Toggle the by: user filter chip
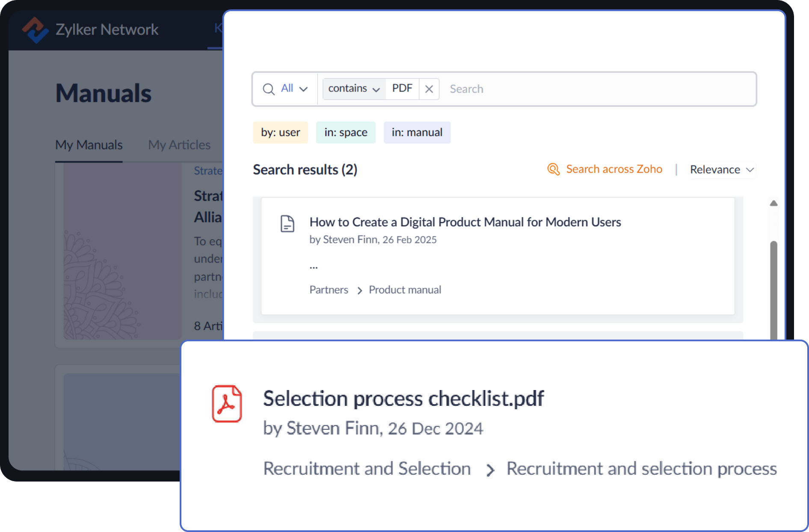The width and height of the screenshot is (809, 532). [280, 133]
